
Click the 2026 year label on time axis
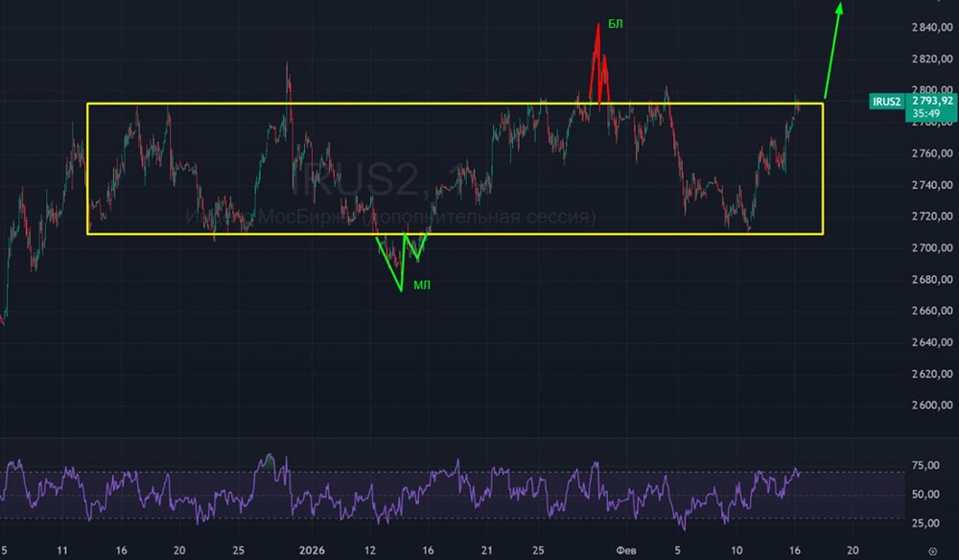(x=313, y=550)
